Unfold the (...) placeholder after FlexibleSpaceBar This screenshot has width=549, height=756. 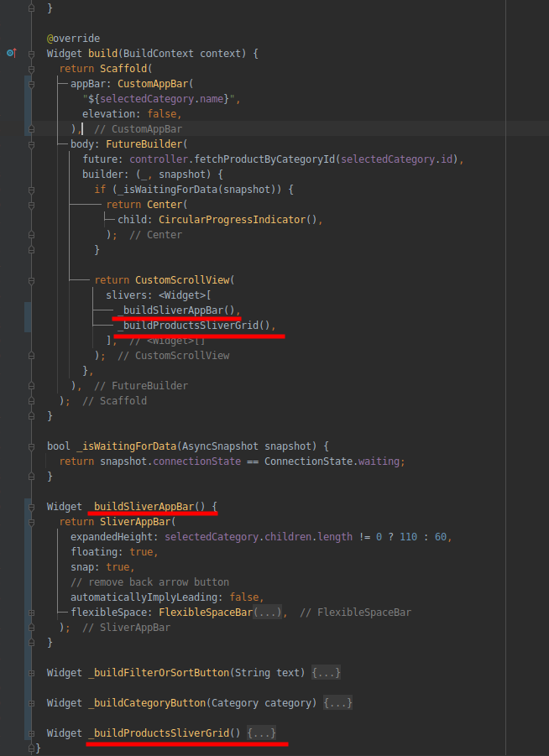point(268,613)
